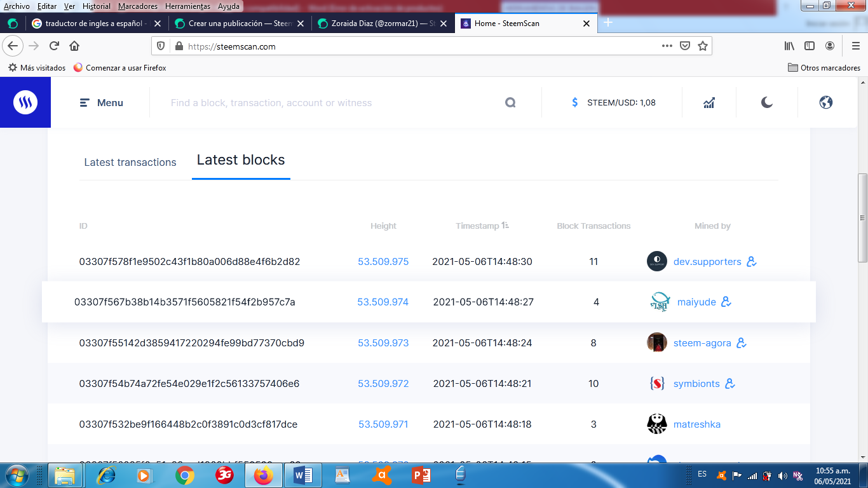Select the Latest blocks tab
Screen dimensions: 868x488
[241, 160]
